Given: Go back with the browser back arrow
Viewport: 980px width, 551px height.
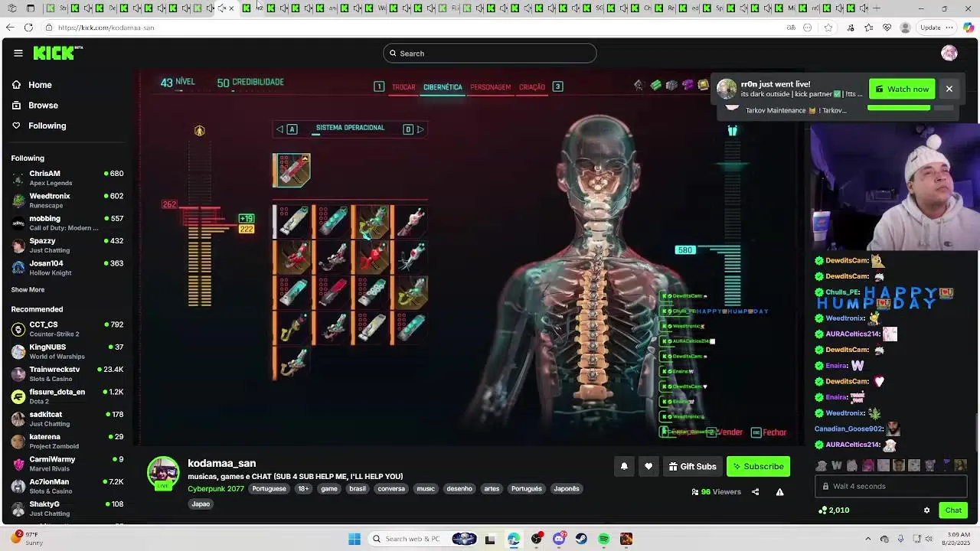Looking at the screenshot, I should coord(9,28).
